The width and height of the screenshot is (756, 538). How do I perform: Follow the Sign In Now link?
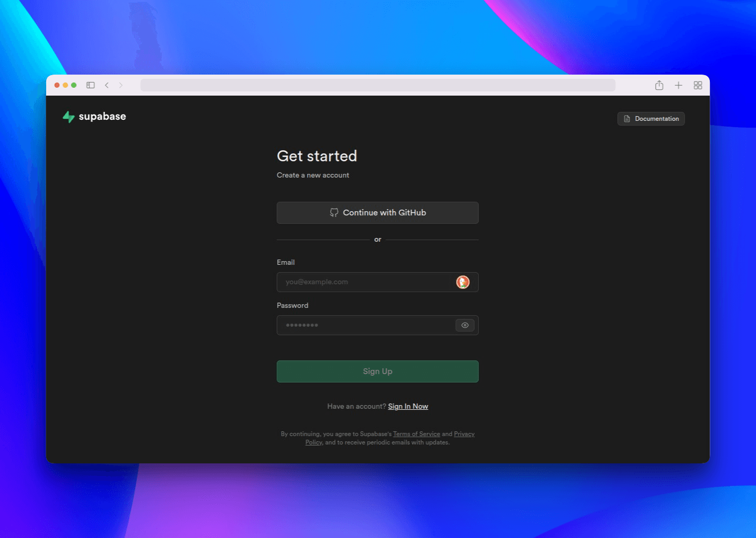point(408,407)
